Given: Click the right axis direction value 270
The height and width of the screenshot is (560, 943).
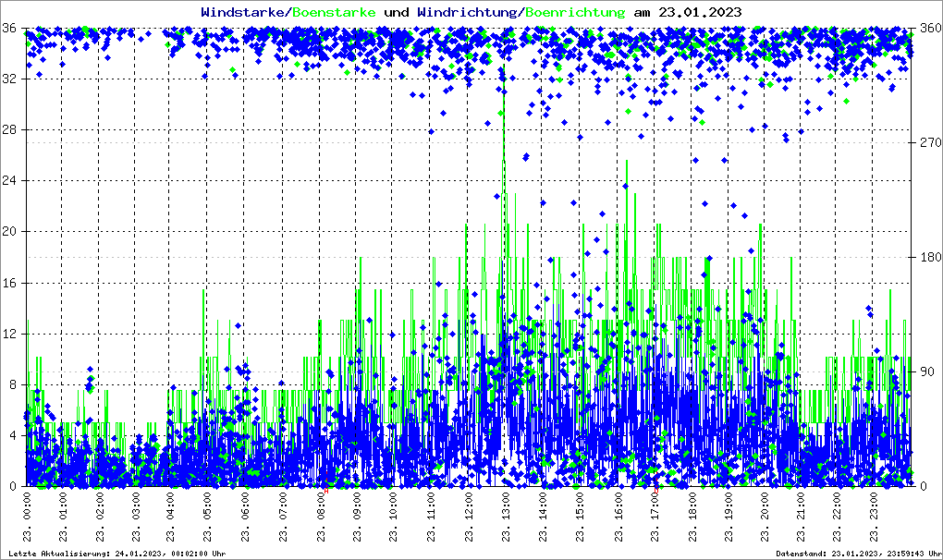Looking at the screenshot, I should pyautogui.click(x=931, y=143).
